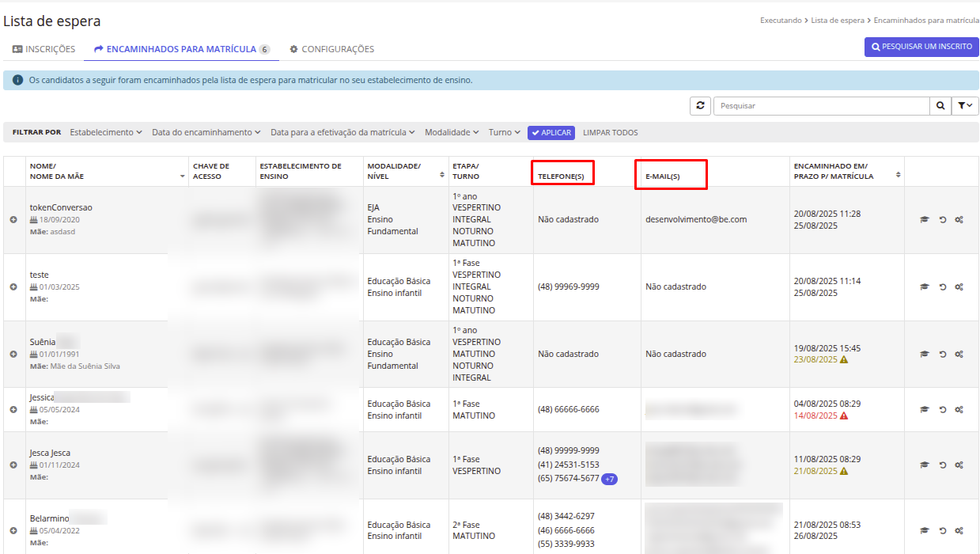Open the Modalidade filter dropdown
Viewport: 980px width, 554px height.
(x=452, y=133)
